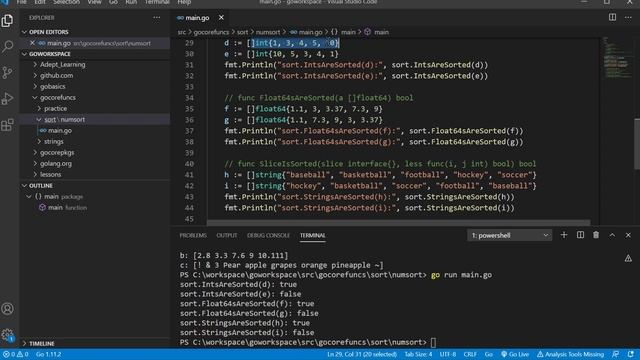Click the editor vertical scrollbar thumb
The height and width of the screenshot is (360, 640).
tap(636, 143)
